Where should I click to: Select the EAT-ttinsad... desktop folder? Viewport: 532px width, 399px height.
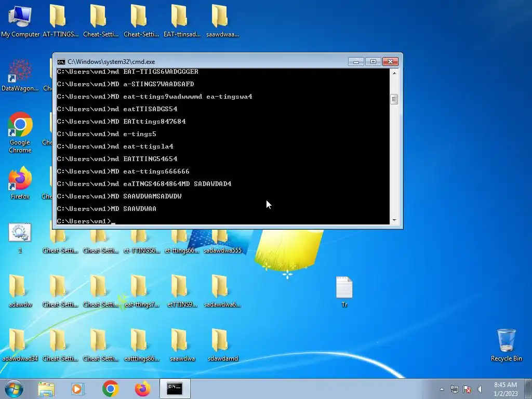tap(182, 21)
